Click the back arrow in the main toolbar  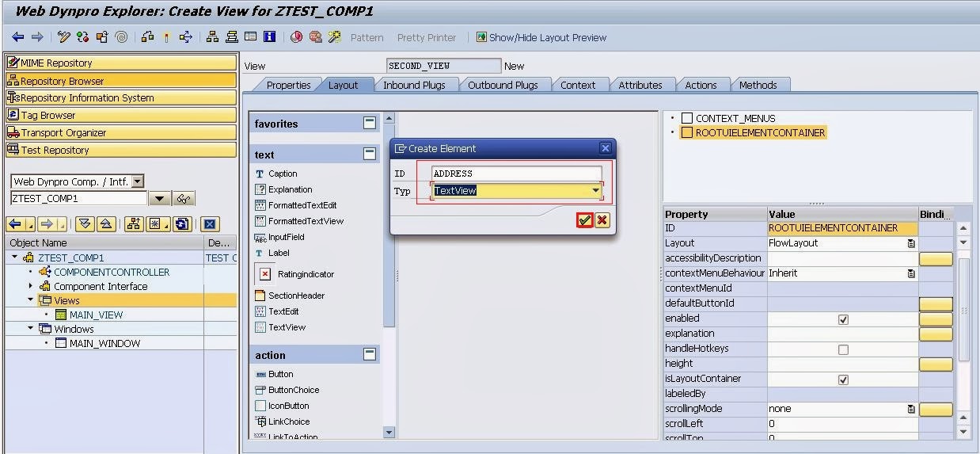click(x=18, y=37)
